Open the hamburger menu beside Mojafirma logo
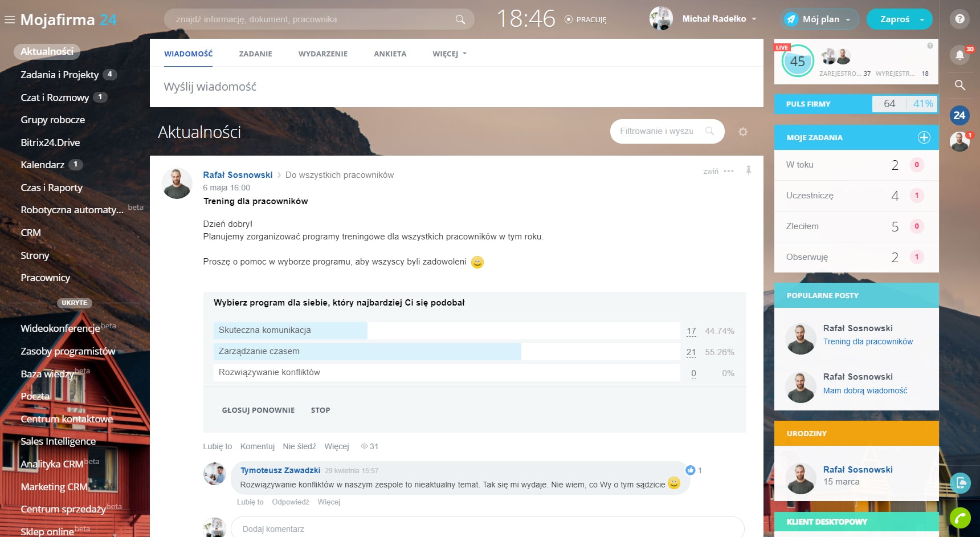980x537 pixels. (x=9, y=20)
